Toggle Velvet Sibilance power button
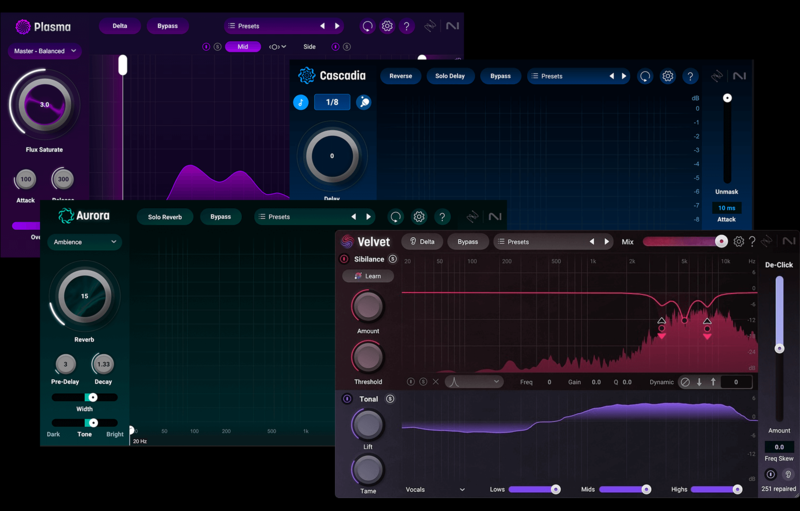Viewport: 800px width, 511px height. point(344,259)
